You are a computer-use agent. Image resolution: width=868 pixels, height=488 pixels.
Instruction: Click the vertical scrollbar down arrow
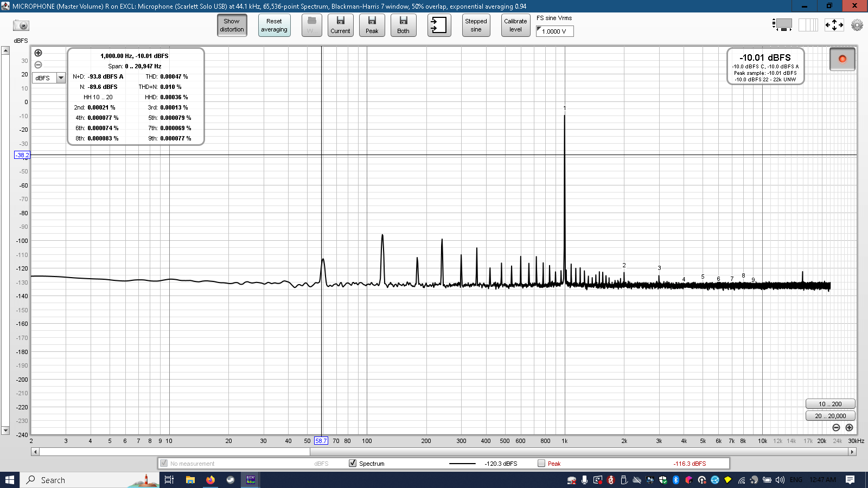coord(5,431)
